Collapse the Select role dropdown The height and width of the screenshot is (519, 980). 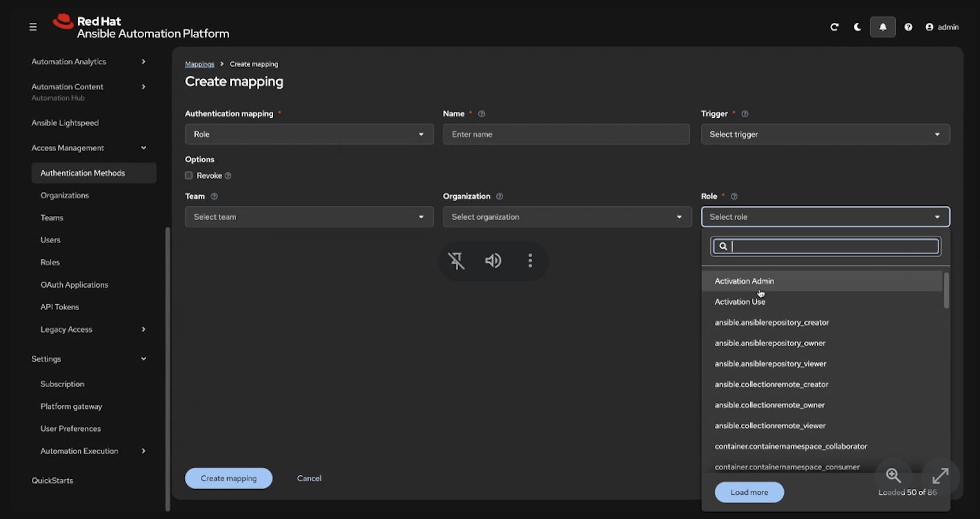point(825,217)
